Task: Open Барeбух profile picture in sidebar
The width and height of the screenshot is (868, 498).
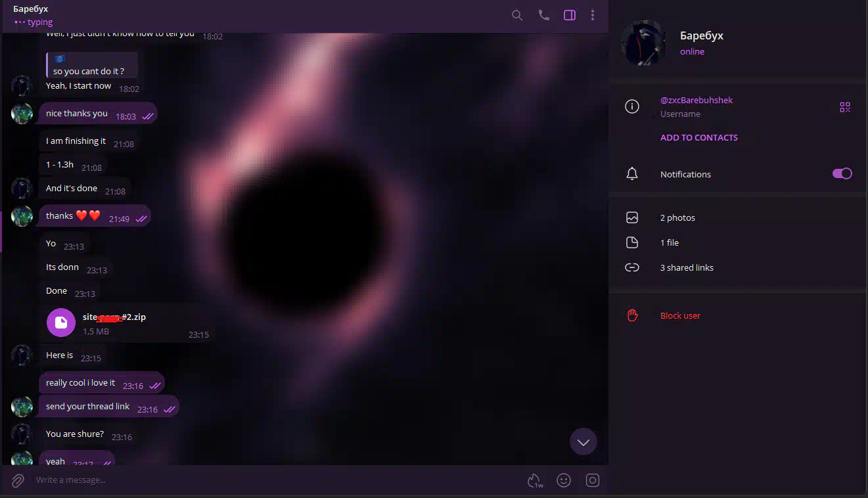Action: [644, 43]
